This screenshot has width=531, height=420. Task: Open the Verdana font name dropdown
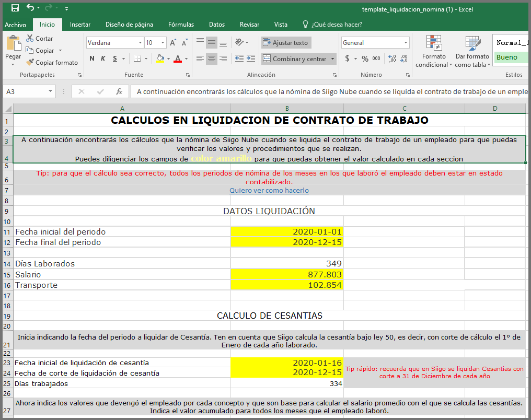pos(140,43)
